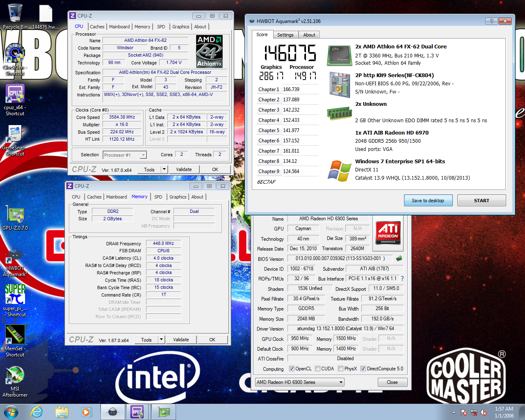This screenshot has width=525, height=420.
Task: Open the Action Center flag tray icon
Action: (464, 412)
